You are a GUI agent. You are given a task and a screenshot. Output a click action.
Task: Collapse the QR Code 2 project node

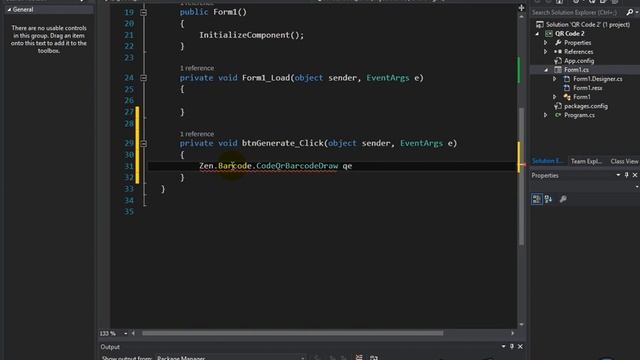point(537,33)
